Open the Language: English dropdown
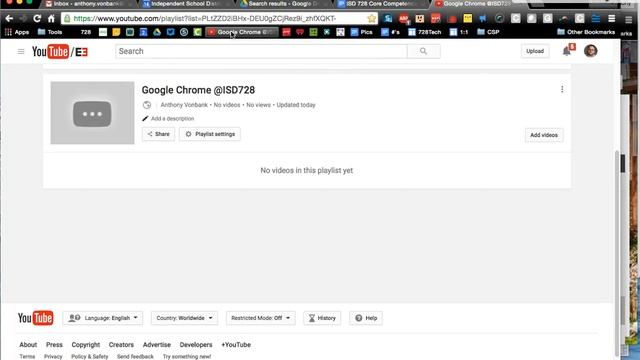The image size is (640, 360). pyautogui.click(x=103, y=318)
